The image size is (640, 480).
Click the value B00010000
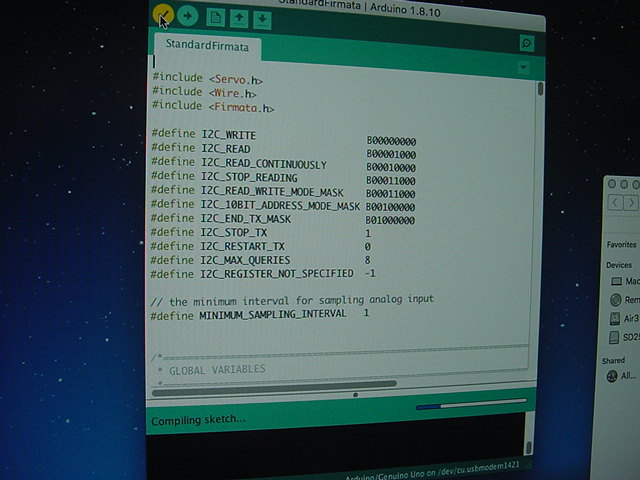point(391,167)
